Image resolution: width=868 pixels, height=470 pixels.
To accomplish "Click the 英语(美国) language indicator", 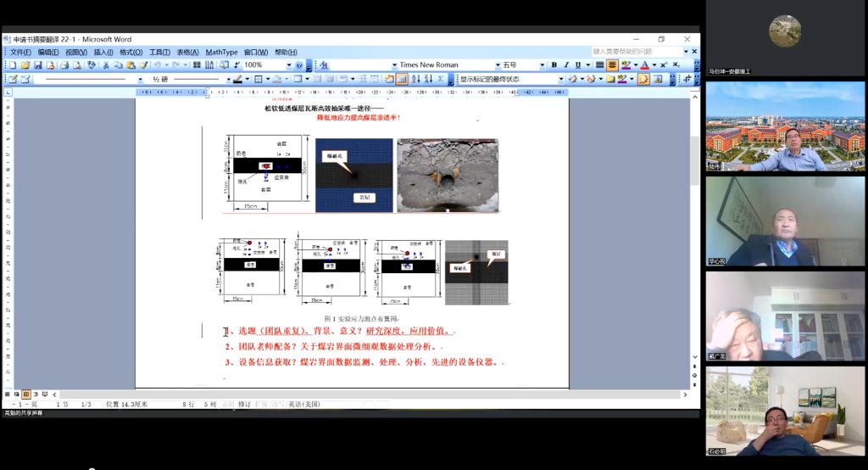I will click(303, 405).
